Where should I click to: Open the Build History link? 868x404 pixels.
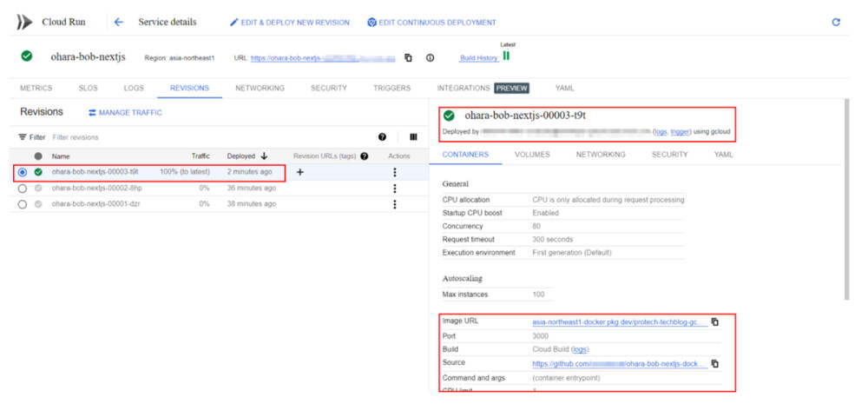(479, 58)
